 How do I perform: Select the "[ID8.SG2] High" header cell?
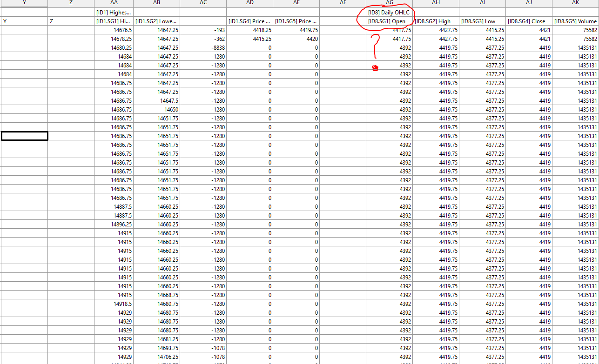pyautogui.click(x=436, y=21)
